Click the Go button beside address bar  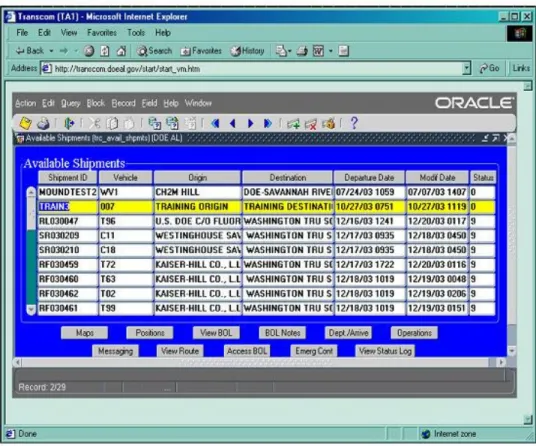490,68
